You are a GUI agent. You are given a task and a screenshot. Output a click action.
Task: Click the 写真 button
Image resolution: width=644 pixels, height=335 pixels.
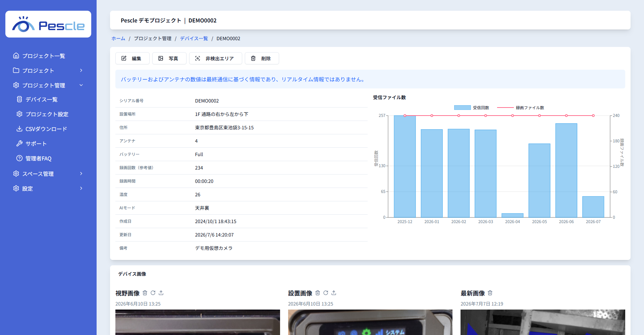coord(169,58)
